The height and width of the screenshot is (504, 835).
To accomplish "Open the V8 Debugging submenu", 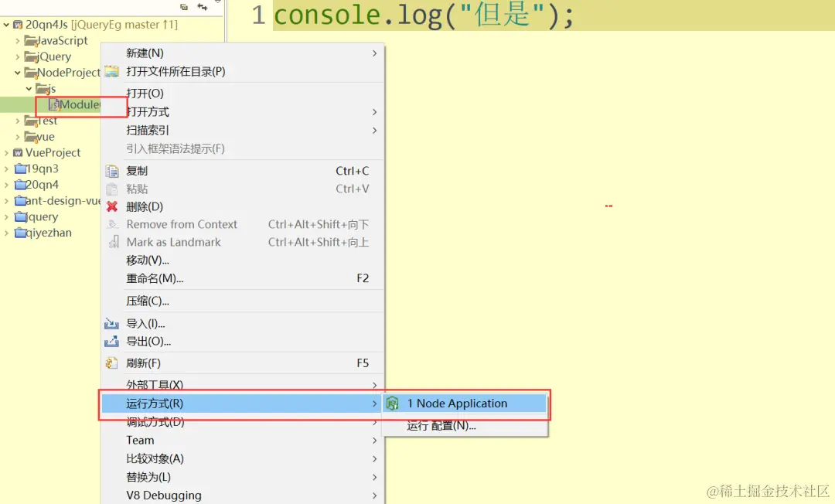I will (242, 495).
